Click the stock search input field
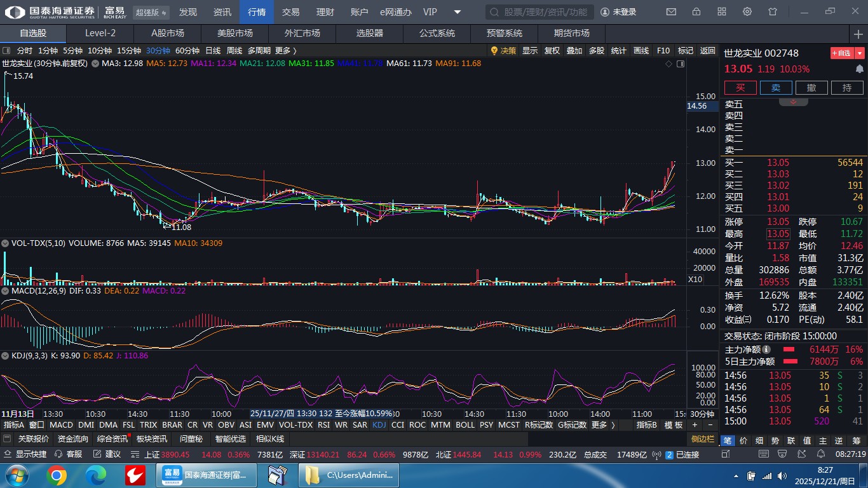868x488 pixels. click(x=540, y=12)
